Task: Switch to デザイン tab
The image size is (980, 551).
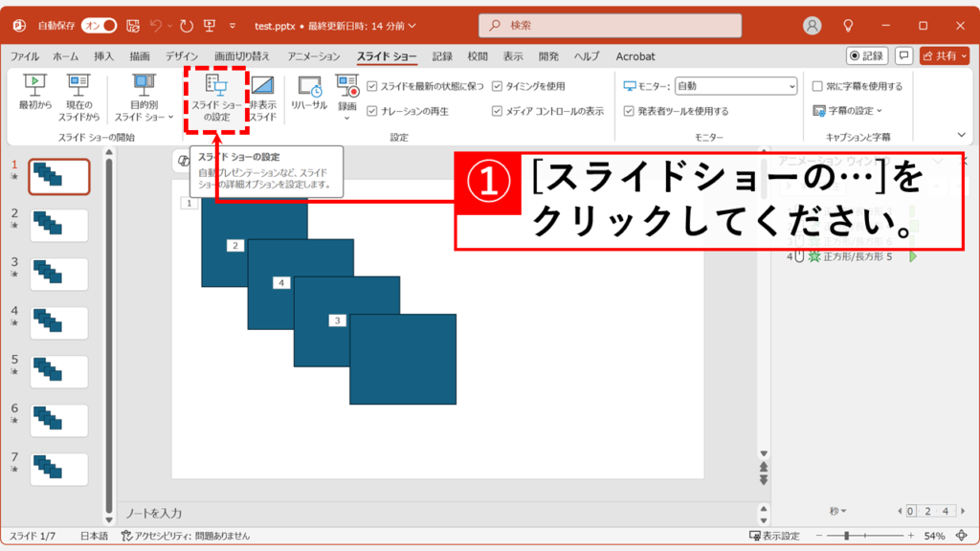Action: point(181,56)
